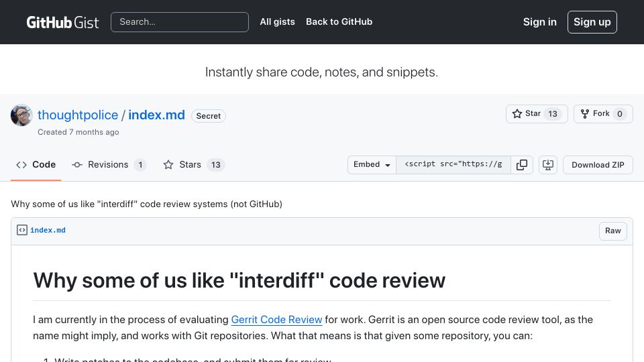Open the index.md gist title link
The width and height of the screenshot is (644, 362).
click(156, 115)
